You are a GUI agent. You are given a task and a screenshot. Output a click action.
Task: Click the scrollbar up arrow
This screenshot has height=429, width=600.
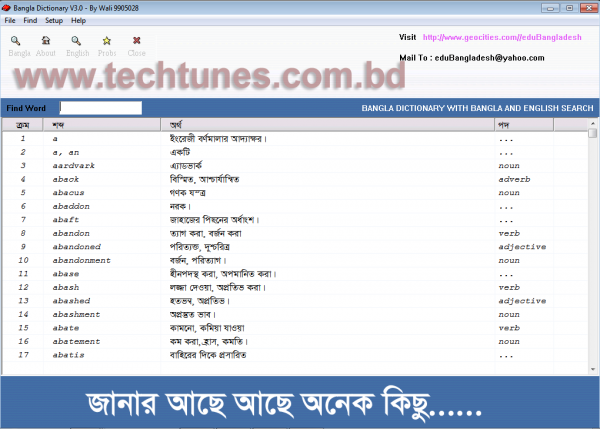[593, 123]
